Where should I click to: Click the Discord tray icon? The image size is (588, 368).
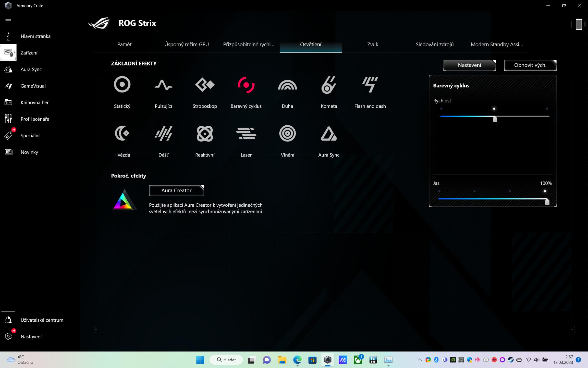[x=486, y=360]
